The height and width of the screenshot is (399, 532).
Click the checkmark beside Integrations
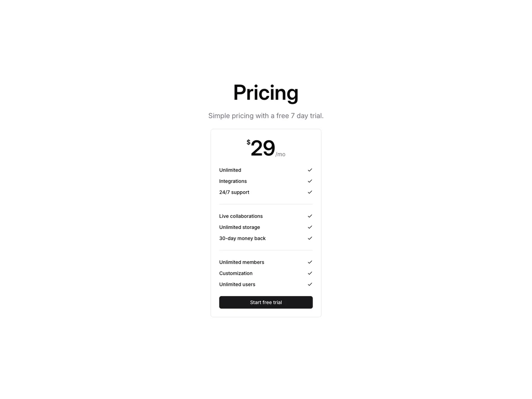pos(310,181)
